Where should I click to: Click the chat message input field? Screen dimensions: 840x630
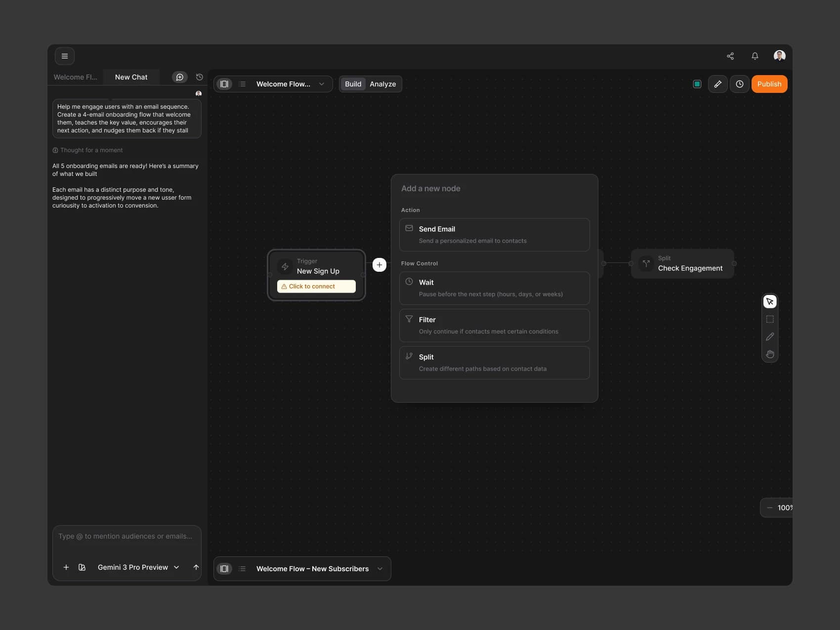(126, 537)
